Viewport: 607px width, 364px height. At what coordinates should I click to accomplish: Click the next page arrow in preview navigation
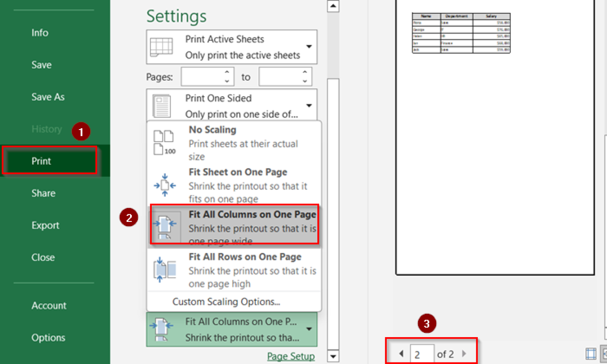[x=464, y=353]
